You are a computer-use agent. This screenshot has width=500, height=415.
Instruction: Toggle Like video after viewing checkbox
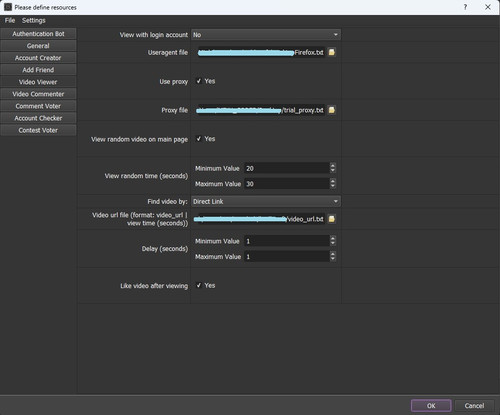(199, 285)
